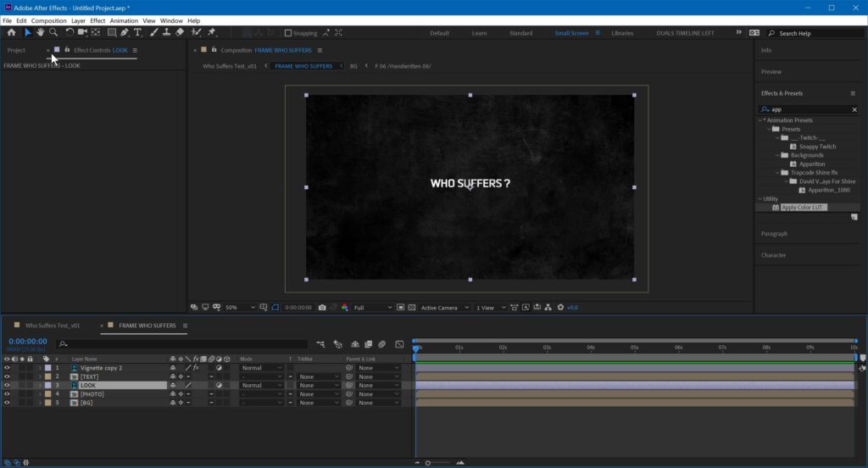Activate the Puppet Pin tool
This screenshot has width=868, height=468.
(211, 32)
